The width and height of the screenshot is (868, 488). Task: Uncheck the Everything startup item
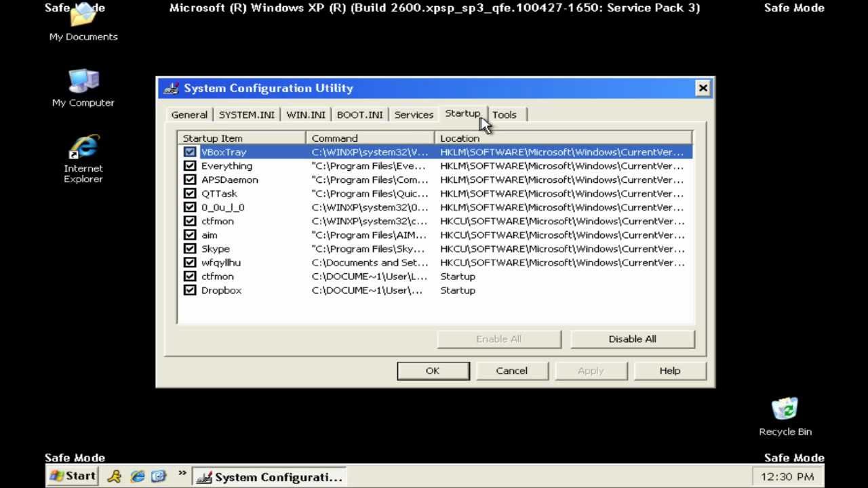click(190, 166)
